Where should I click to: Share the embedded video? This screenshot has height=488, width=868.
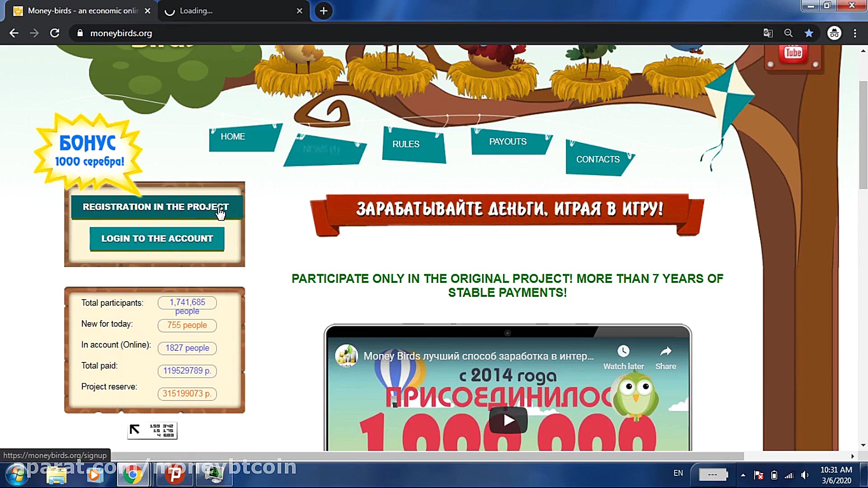tap(665, 357)
